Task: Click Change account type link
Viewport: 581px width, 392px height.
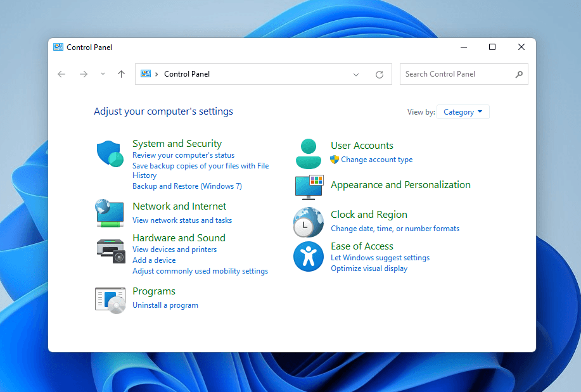Action: (x=376, y=160)
